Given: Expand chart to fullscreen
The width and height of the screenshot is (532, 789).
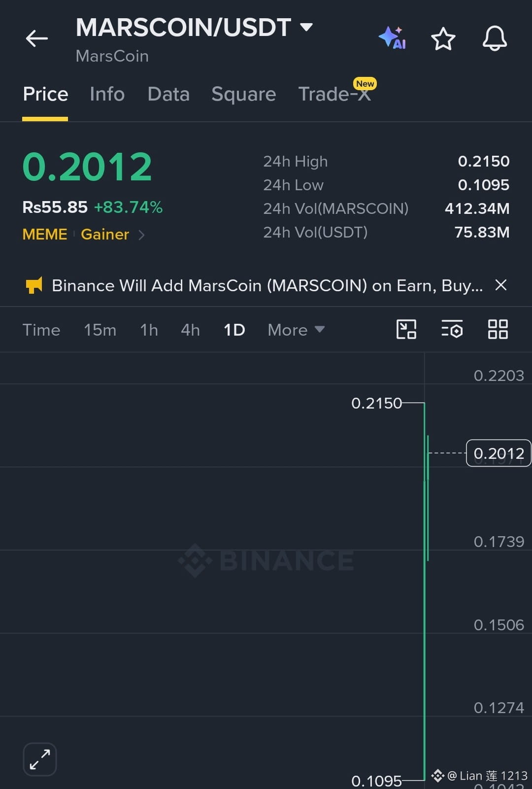Looking at the screenshot, I should (40, 759).
